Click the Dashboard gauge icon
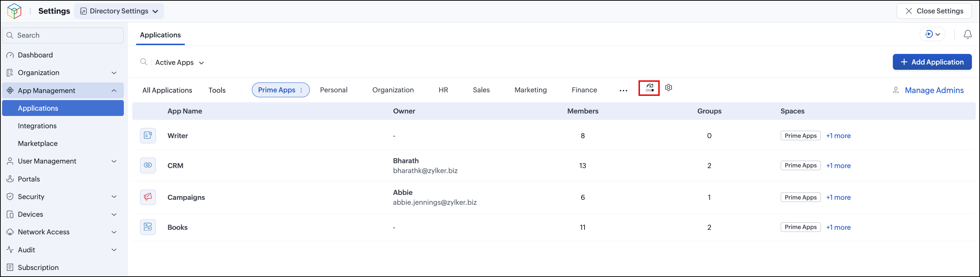Viewport: 980px width, 277px height. coord(10,55)
